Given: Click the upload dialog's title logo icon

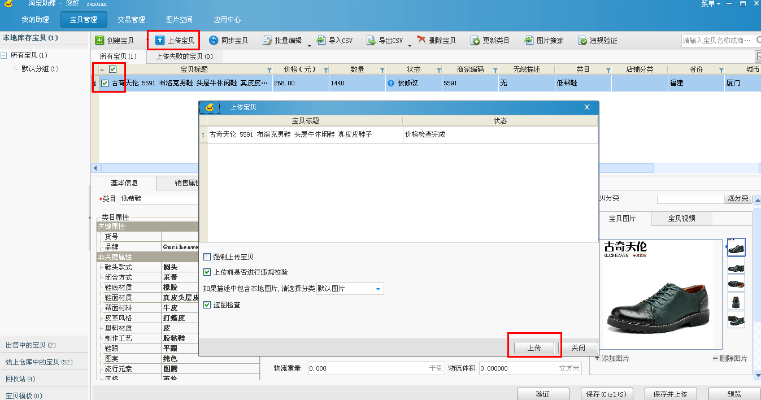Looking at the screenshot, I should coord(210,107).
